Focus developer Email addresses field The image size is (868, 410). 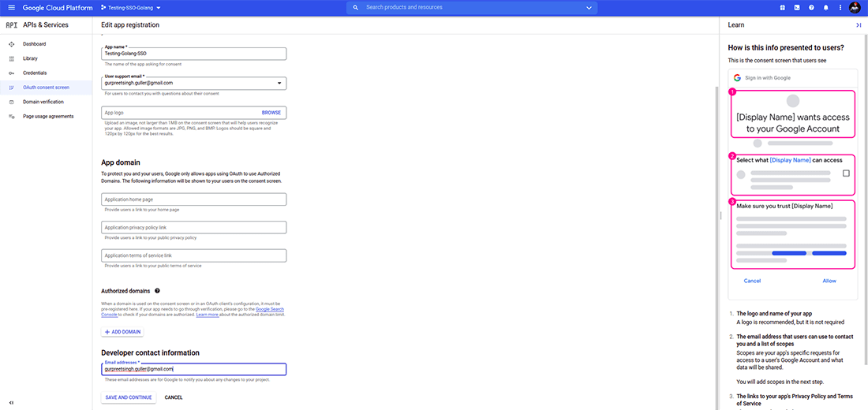click(194, 369)
